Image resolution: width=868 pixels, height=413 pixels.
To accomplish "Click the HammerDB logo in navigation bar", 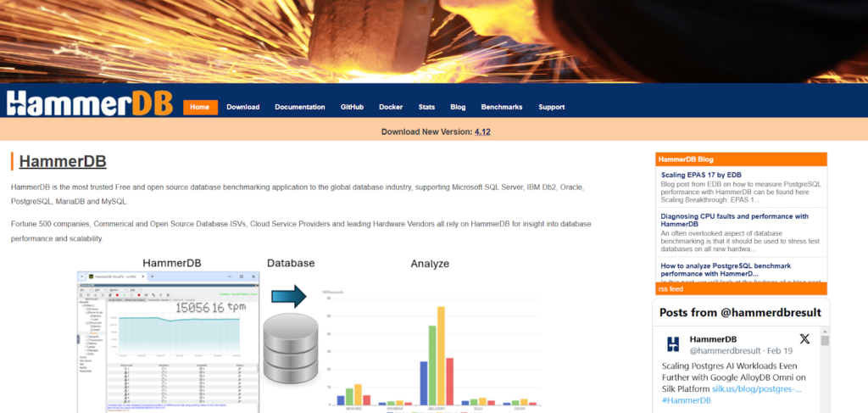I will click(90, 103).
